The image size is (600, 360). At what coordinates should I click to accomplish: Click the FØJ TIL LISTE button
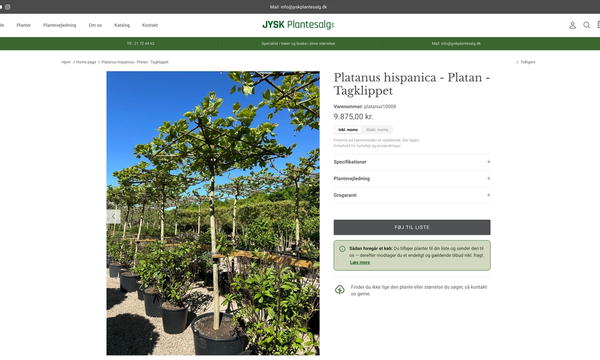coord(412,227)
